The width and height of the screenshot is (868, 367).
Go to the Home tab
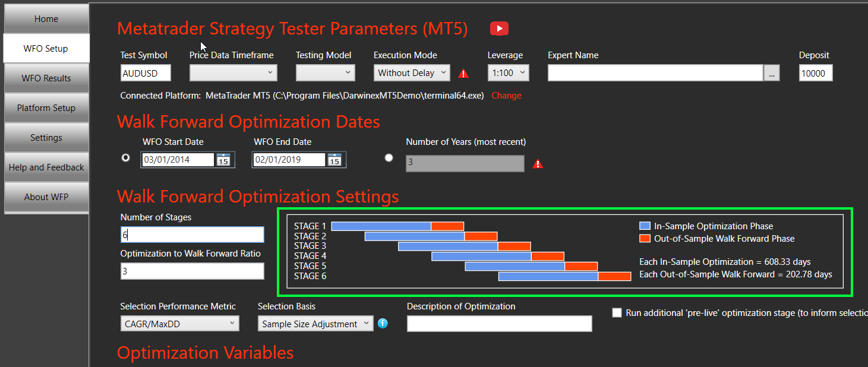46,19
